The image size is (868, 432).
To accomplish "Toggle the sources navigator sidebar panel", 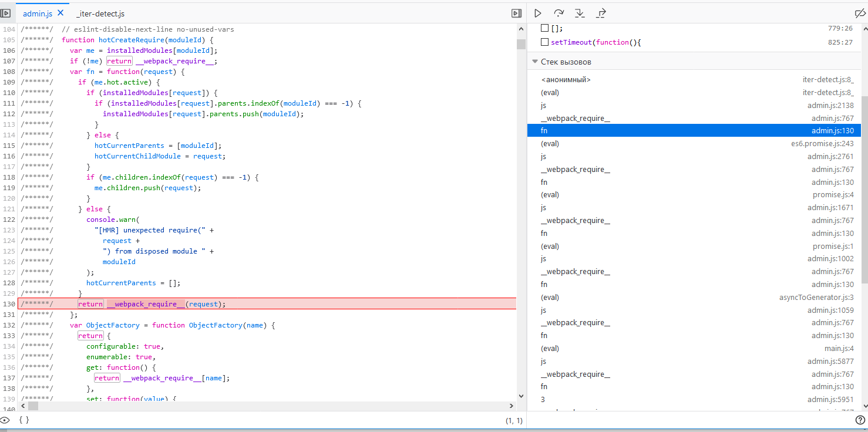I will 6,12.
